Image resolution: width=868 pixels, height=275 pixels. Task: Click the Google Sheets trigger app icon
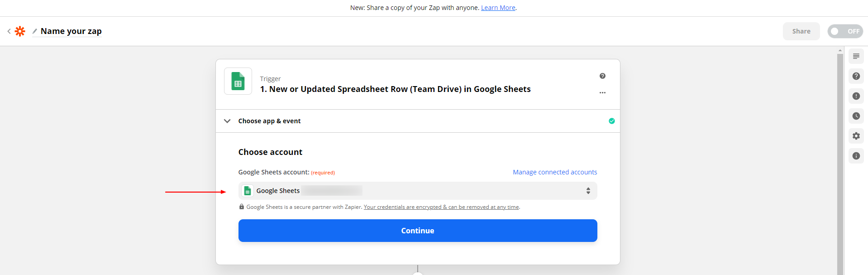[x=238, y=81]
